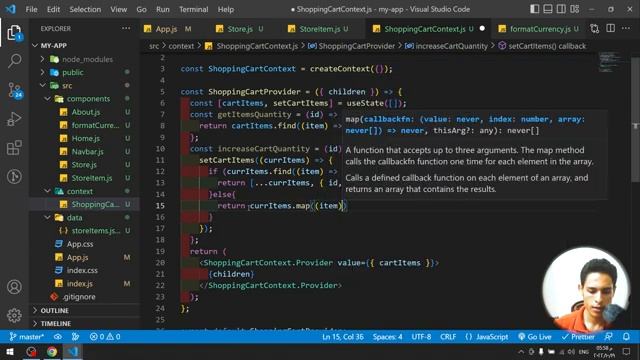Toggle secondary sidebar layout icon
The width and height of the screenshot is (640, 360).
[x=561, y=9]
